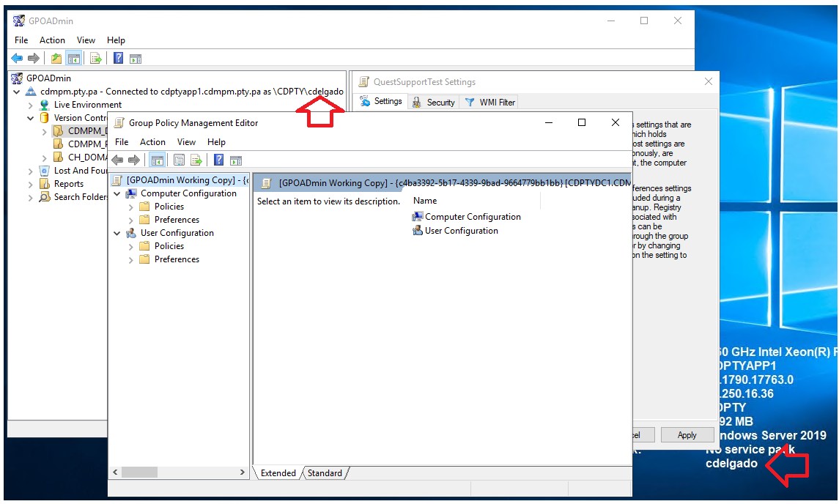The height and width of the screenshot is (504, 839).
Task: Select Reports tree item in GPOADmin
Action: click(68, 184)
